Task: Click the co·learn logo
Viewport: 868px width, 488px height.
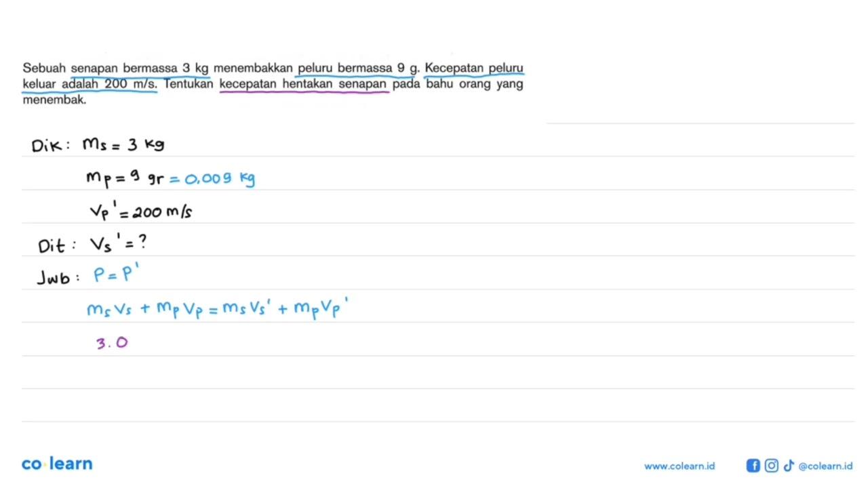Action: click(57, 464)
